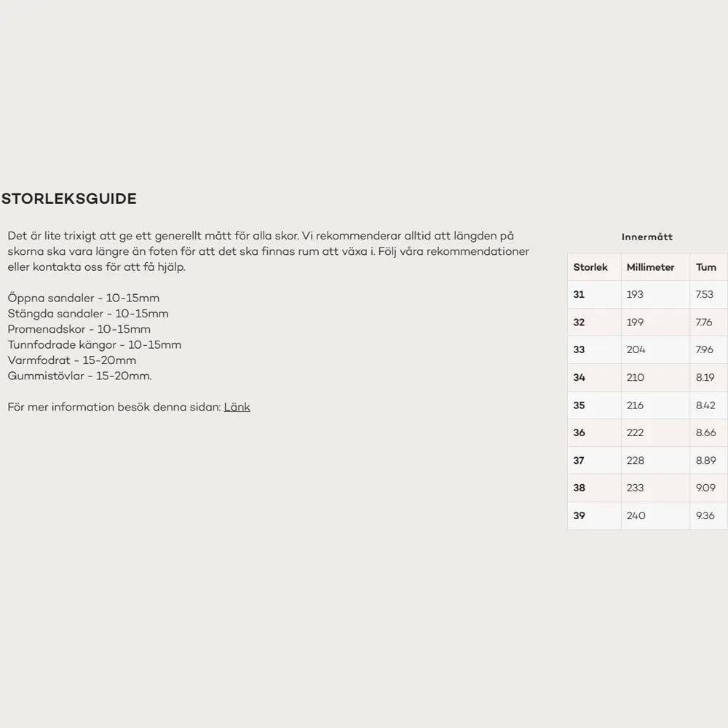
Task: Click the 8.66 Tum cell
Action: [x=708, y=432]
